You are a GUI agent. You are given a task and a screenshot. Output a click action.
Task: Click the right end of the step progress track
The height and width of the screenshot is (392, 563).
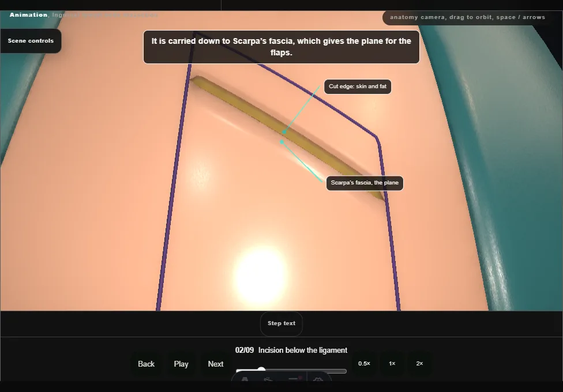[x=345, y=371]
